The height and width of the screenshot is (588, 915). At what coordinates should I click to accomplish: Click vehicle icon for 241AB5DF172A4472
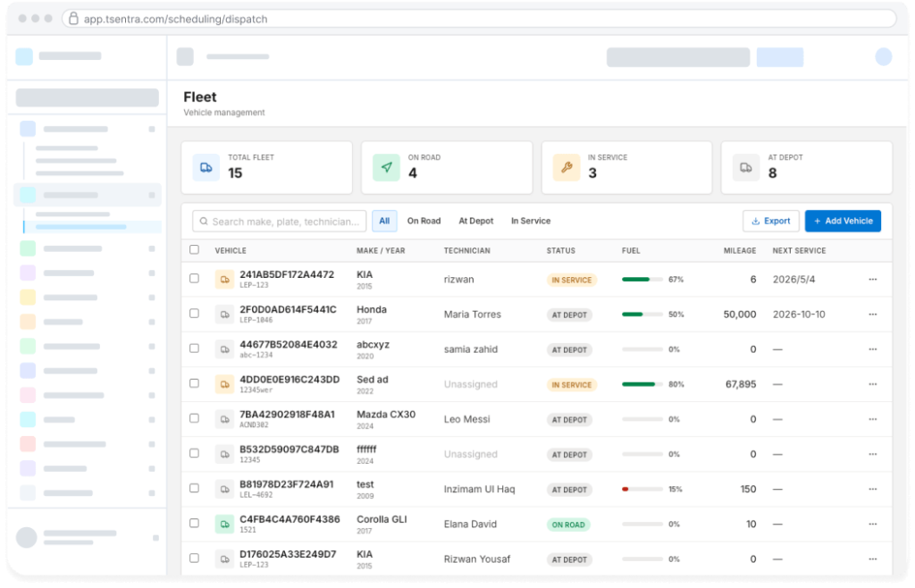224,280
